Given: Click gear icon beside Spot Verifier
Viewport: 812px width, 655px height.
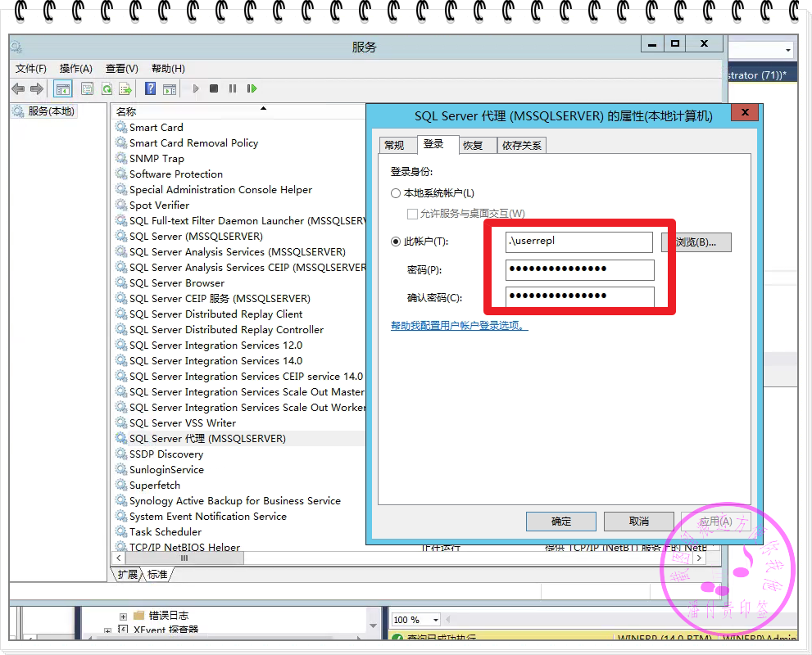Looking at the screenshot, I should [121, 205].
